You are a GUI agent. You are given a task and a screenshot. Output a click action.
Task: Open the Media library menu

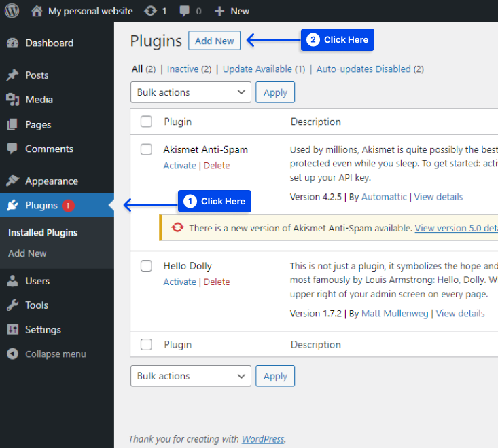click(x=39, y=99)
